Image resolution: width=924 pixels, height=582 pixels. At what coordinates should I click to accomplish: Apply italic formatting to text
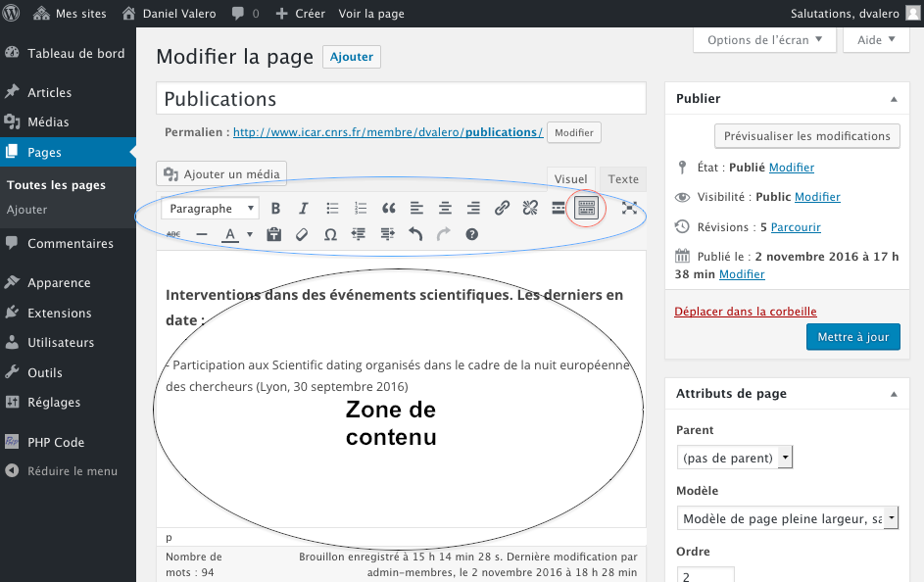(x=304, y=208)
